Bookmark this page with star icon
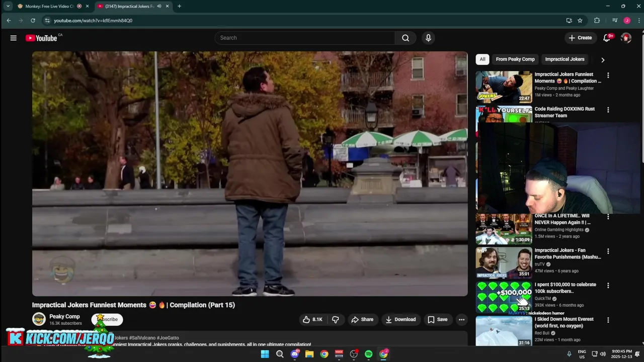644x362 pixels. 580,21
